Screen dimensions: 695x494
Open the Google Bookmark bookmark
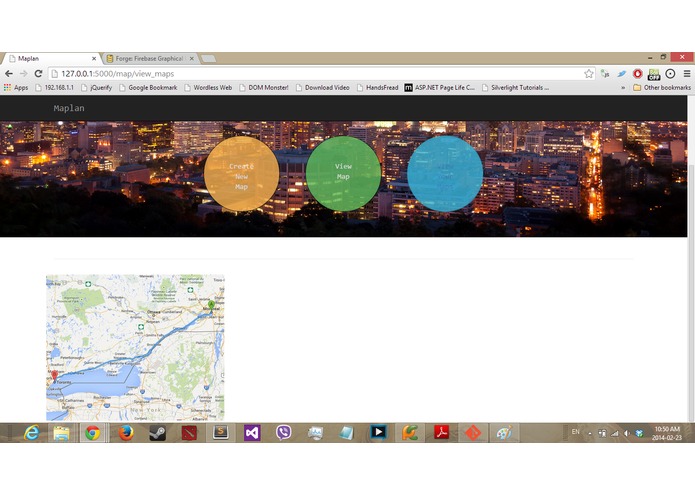pyautogui.click(x=148, y=88)
